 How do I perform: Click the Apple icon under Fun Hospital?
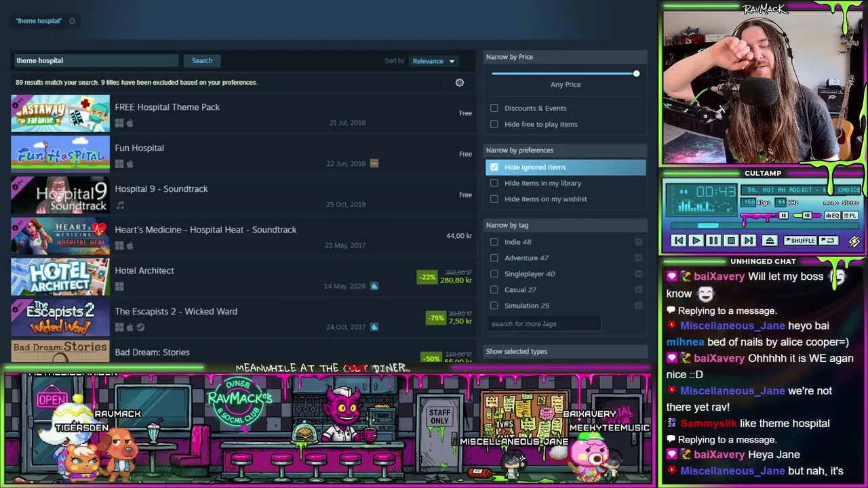pos(130,164)
